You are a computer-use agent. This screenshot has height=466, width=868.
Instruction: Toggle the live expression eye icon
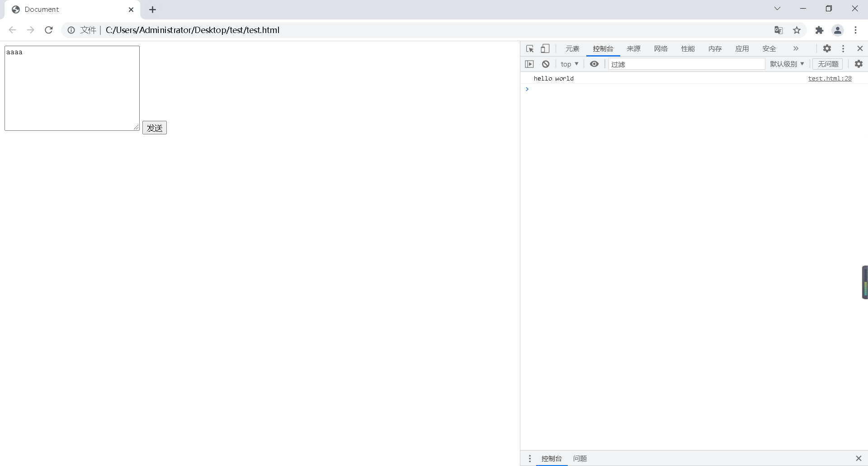pos(594,64)
